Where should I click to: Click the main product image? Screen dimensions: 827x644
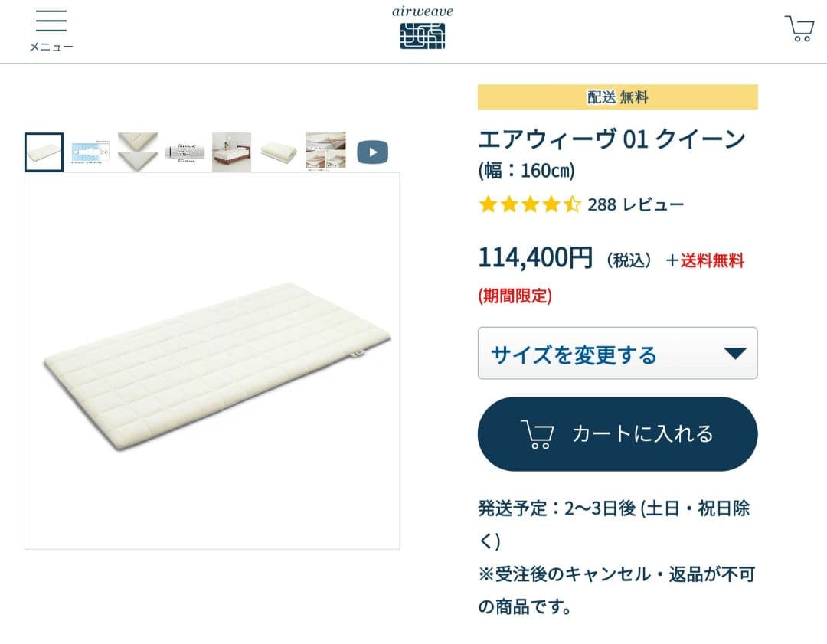pyautogui.click(x=212, y=360)
